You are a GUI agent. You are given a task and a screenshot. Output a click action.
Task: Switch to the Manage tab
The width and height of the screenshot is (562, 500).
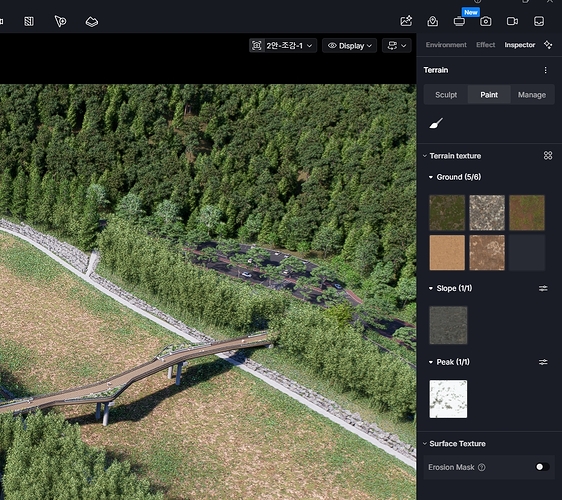pos(532,95)
